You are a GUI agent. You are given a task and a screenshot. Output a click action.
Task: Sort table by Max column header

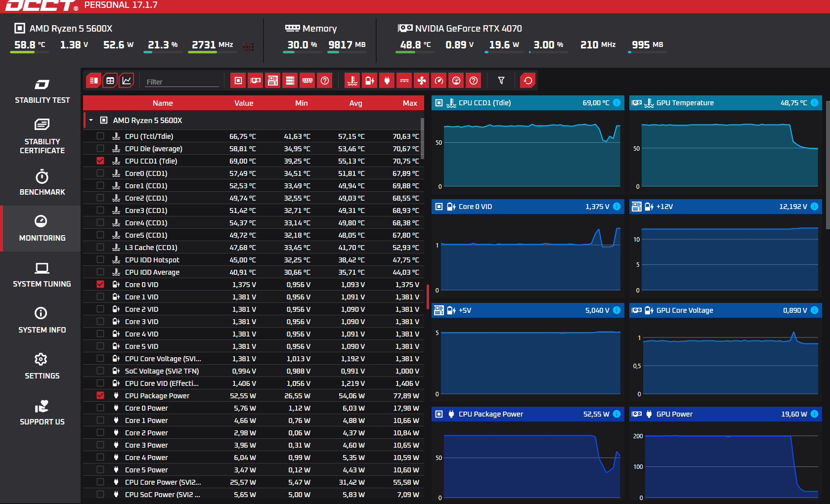point(410,103)
